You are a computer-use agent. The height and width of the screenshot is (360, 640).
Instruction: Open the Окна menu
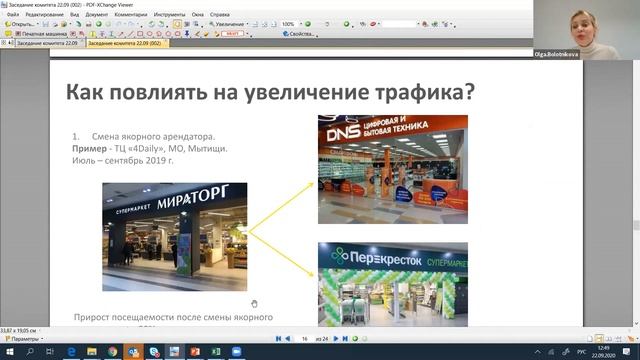[198, 14]
